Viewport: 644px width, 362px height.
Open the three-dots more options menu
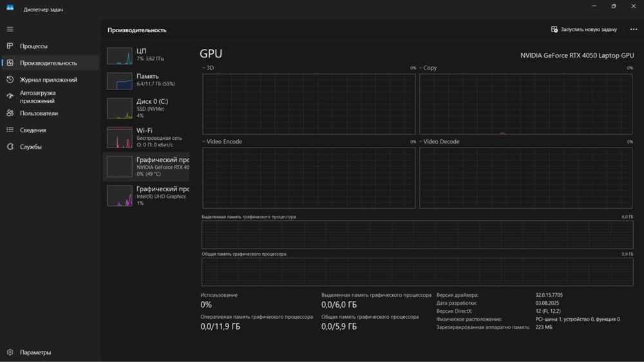coord(634,29)
